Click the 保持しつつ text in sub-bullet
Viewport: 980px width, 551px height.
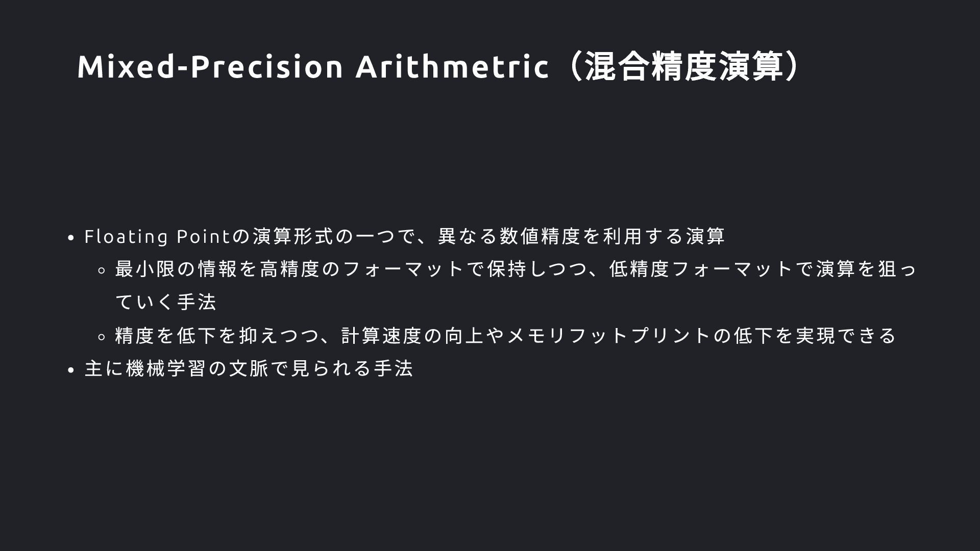click(537, 269)
